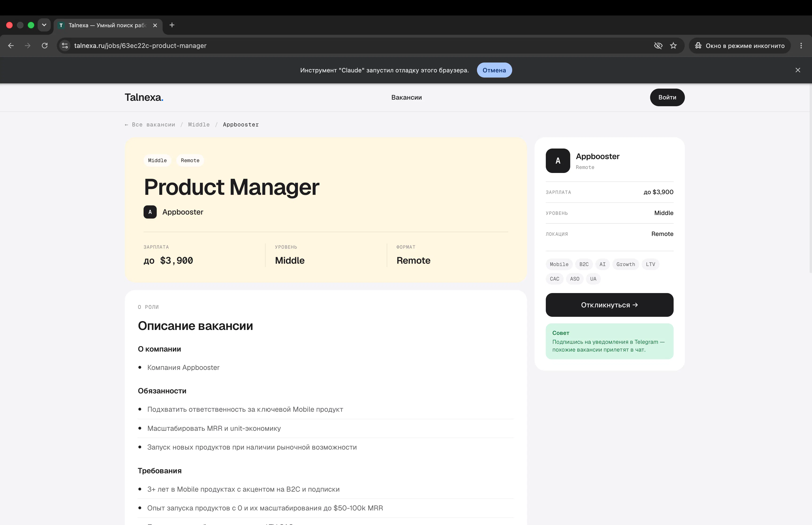The image size is (812, 525).
Task: Click the browser forward arrow
Action: [x=27, y=46]
